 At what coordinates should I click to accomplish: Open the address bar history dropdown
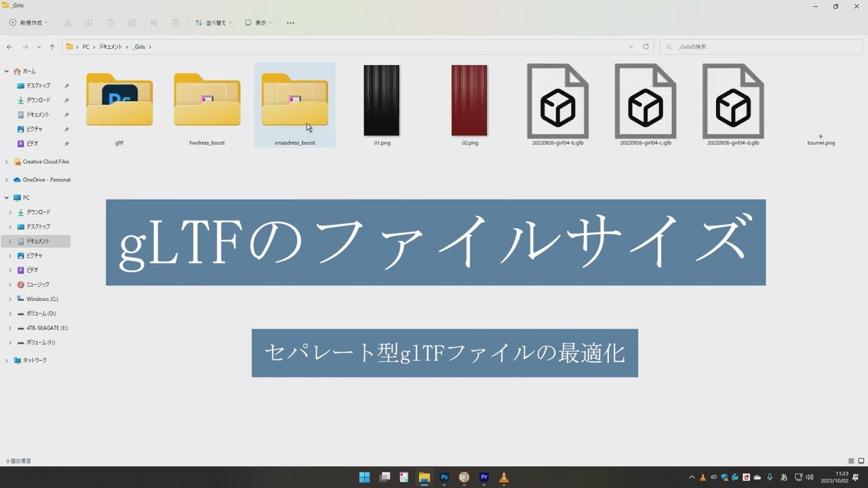click(631, 47)
